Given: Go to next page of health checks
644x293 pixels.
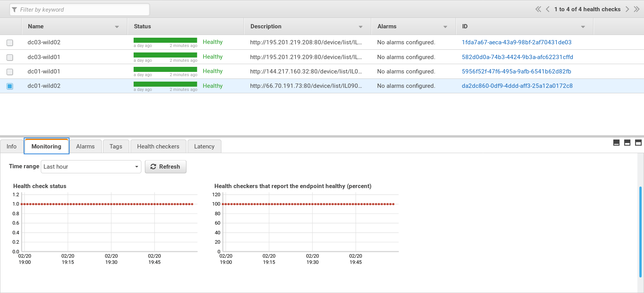Looking at the screenshot, I should click(x=627, y=9).
